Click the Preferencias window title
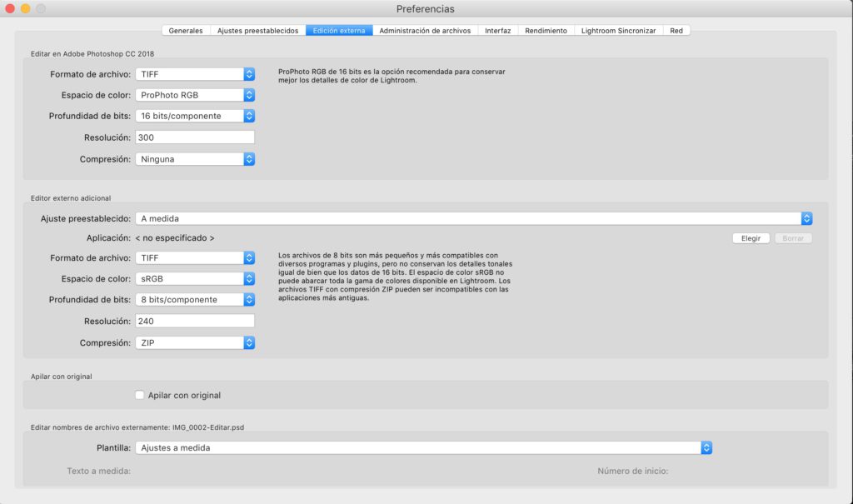 (426, 8)
